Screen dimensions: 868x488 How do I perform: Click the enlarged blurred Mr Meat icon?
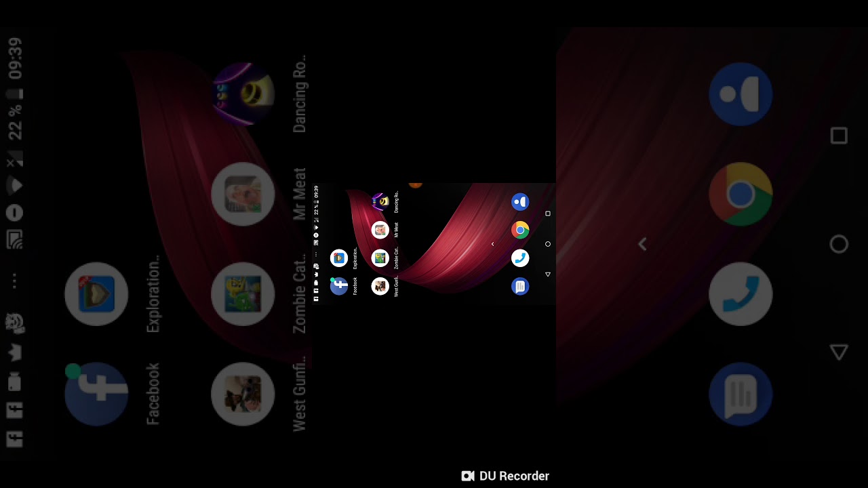[x=243, y=195]
